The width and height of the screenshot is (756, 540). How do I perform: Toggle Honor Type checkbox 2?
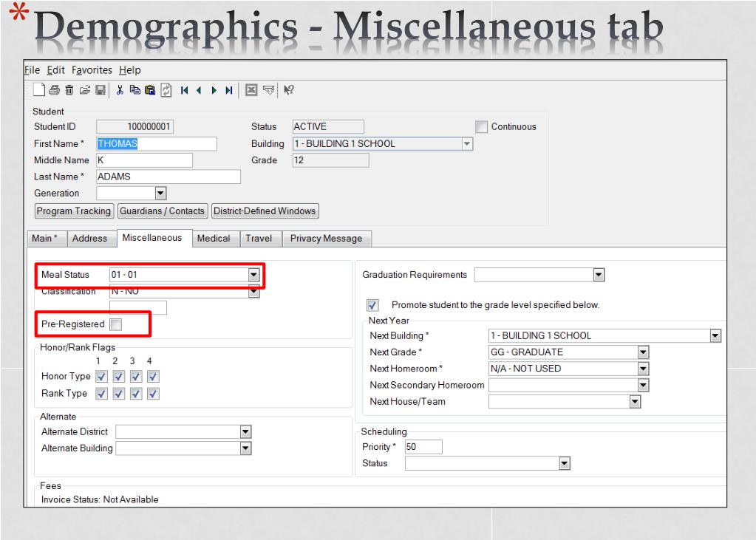pos(118,377)
